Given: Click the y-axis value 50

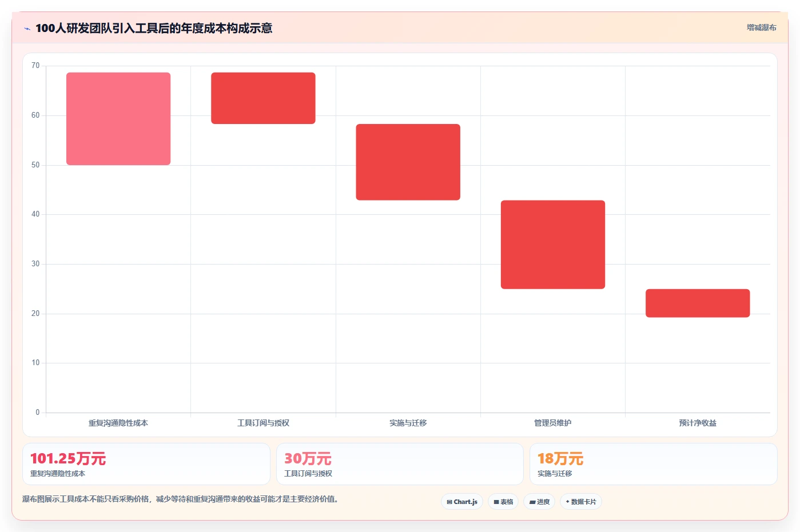Looking at the screenshot, I should (x=35, y=165).
